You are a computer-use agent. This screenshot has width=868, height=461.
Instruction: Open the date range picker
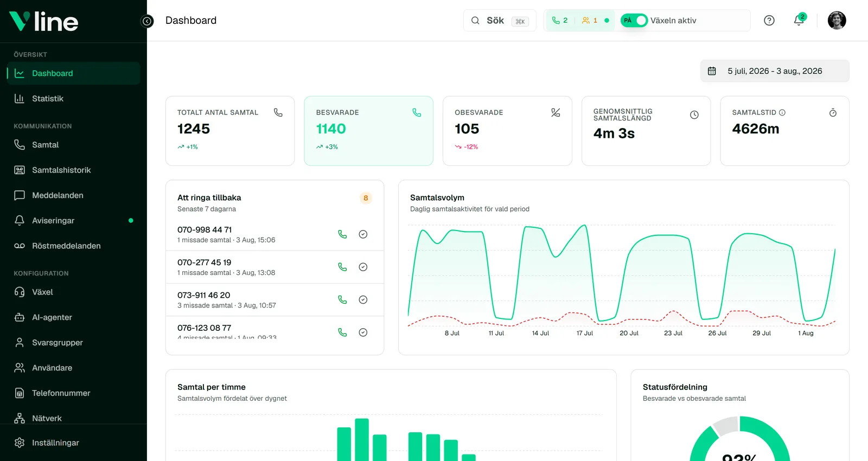[x=775, y=71]
